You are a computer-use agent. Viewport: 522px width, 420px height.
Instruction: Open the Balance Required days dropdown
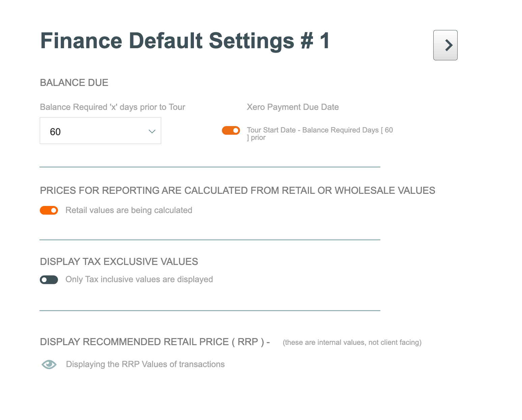[100, 131]
